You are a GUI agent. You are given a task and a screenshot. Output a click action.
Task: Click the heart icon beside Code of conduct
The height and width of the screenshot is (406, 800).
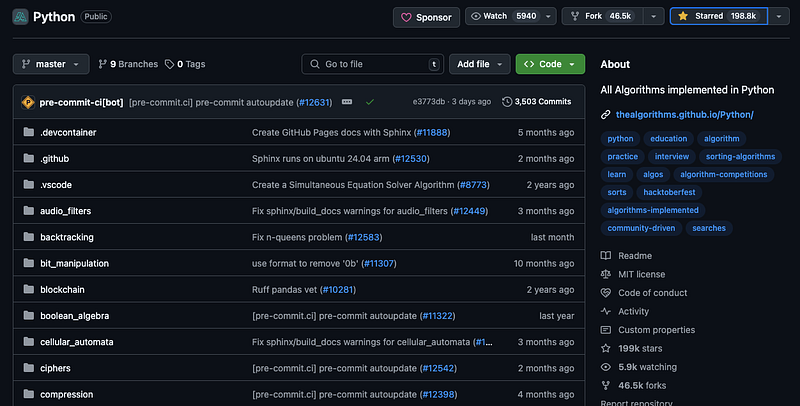606,293
